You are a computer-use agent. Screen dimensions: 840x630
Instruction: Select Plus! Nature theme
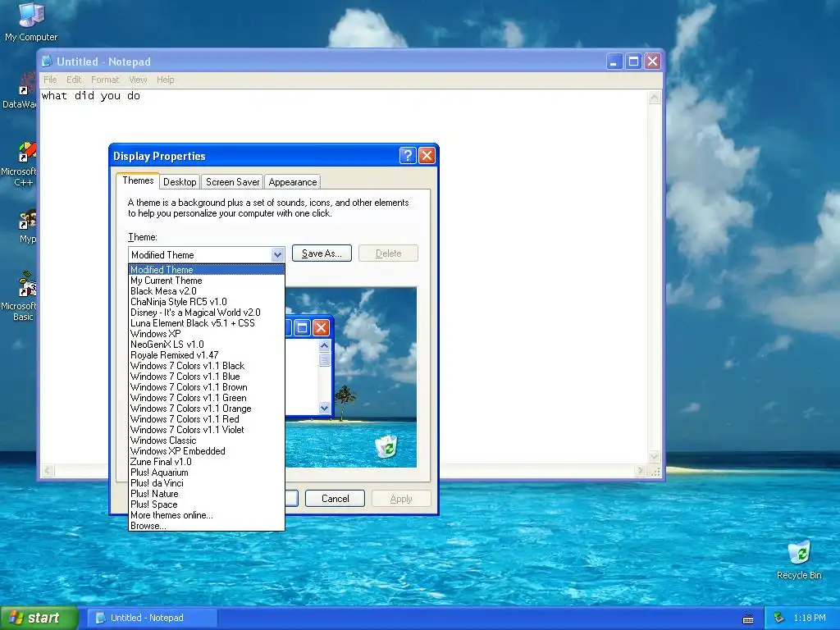pos(206,494)
